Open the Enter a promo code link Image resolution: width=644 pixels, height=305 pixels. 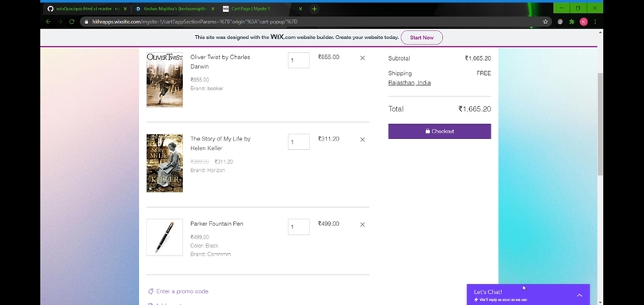click(182, 291)
